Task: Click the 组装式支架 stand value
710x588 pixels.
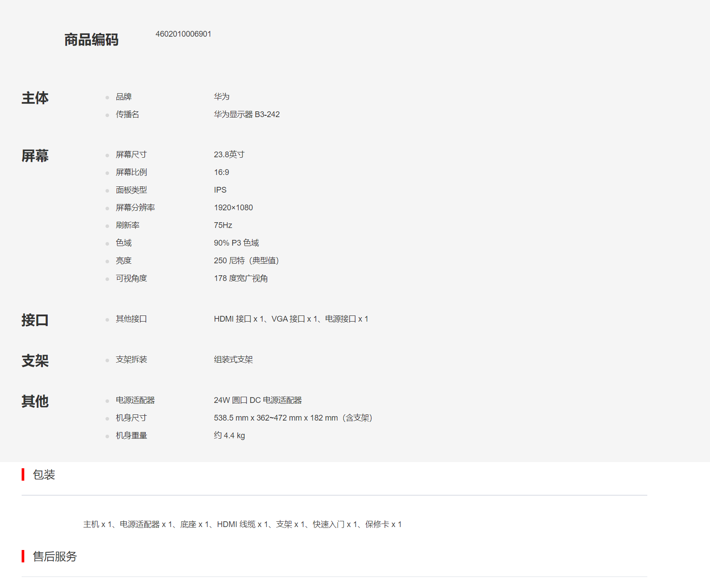Action: [x=233, y=360]
